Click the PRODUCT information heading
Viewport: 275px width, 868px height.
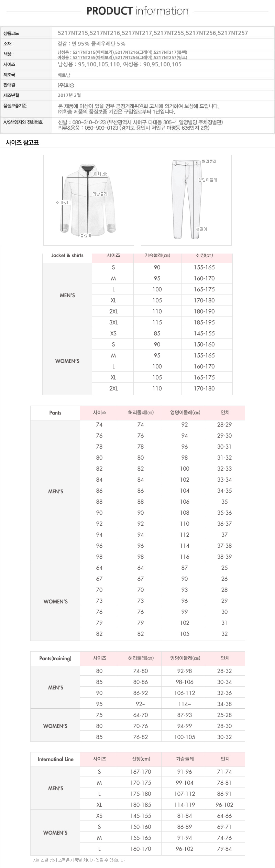[137, 11]
